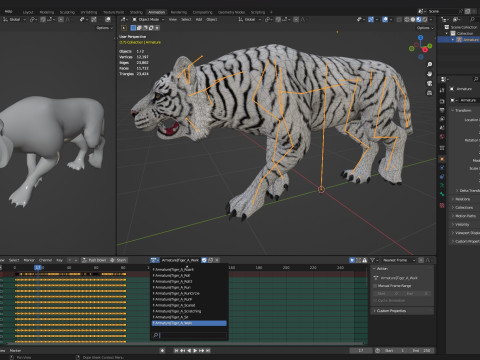Choose Tiger_A_Scratching action from list
480x360 pixels.
click(x=189, y=311)
